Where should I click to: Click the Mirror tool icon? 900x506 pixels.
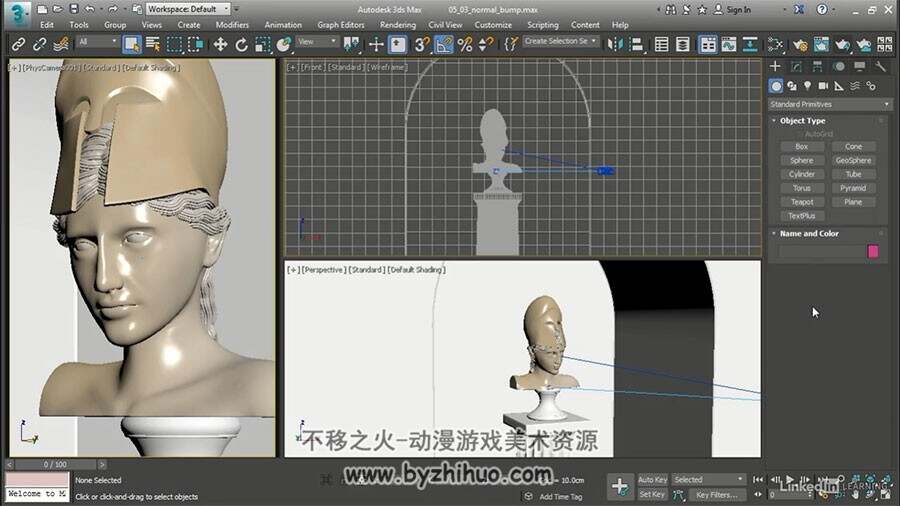pos(615,44)
